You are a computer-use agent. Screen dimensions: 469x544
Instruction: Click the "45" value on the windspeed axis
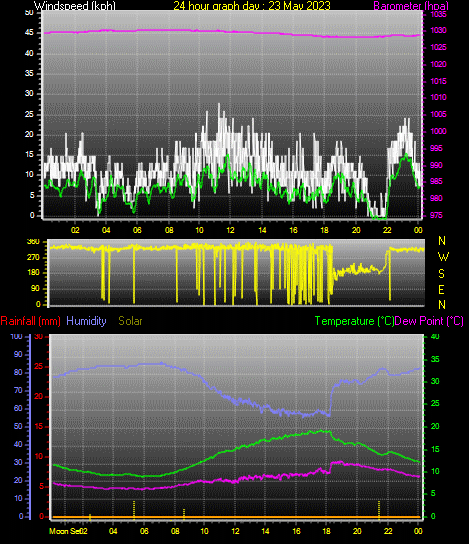click(29, 33)
